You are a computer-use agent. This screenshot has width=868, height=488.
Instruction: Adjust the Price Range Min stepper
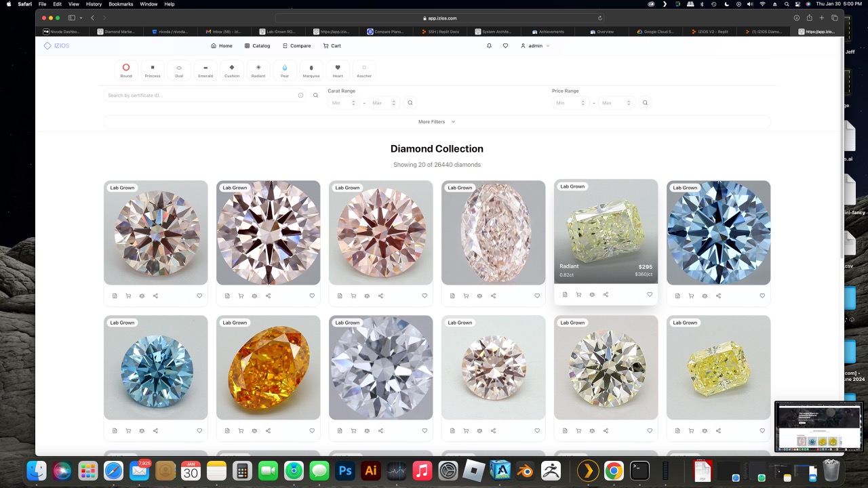tap(584, 103)
